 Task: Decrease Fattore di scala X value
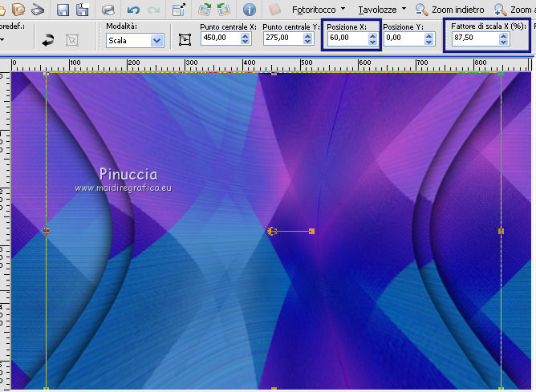[503, 42]
